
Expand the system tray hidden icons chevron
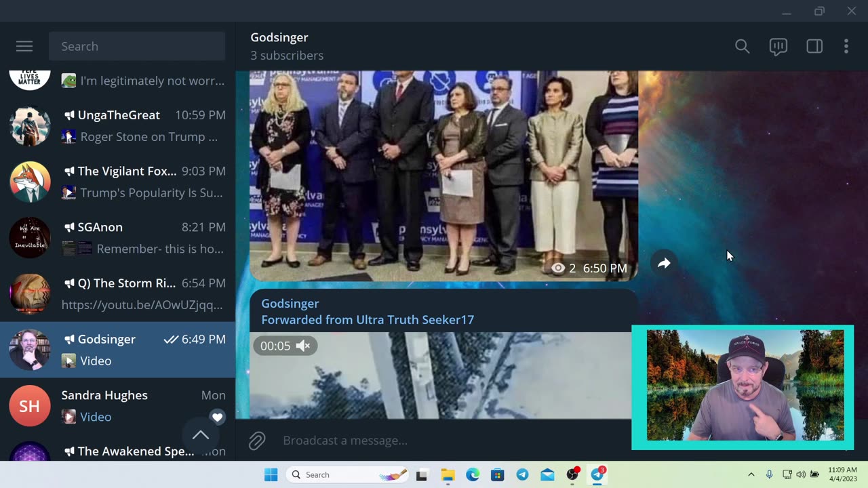tap(751, 474)
